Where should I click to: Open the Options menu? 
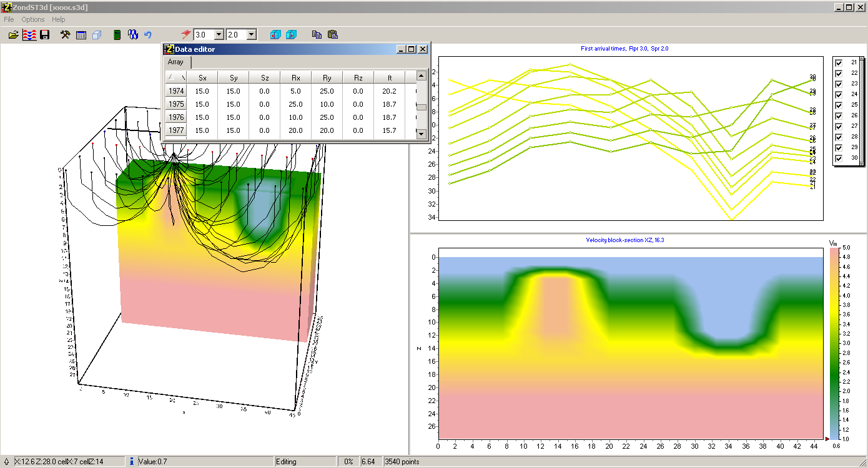coord(33,19)
